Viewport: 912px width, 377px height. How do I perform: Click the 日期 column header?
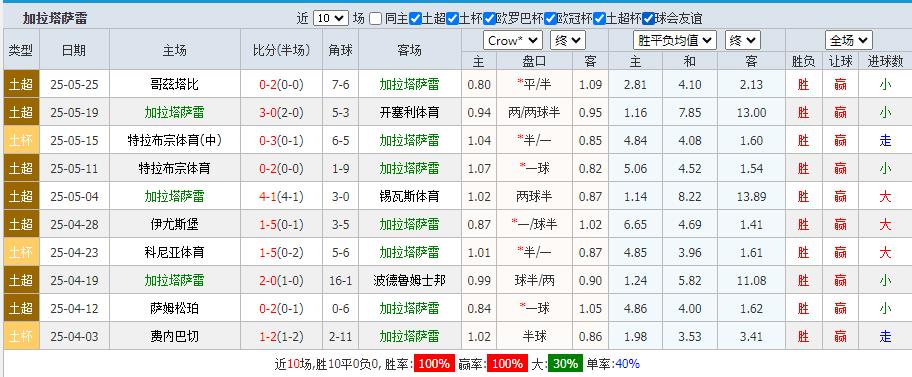pyautogui.click(x=74, y=50)
